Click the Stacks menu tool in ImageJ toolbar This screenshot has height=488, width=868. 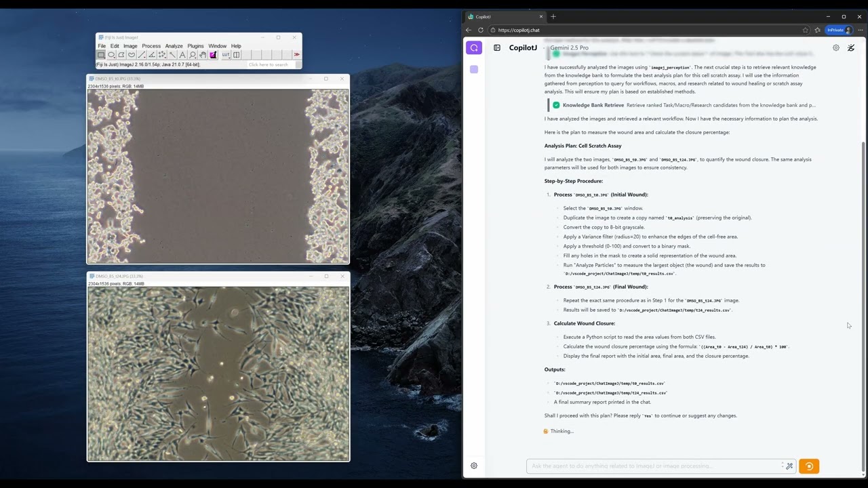click(x=236, y=55)
